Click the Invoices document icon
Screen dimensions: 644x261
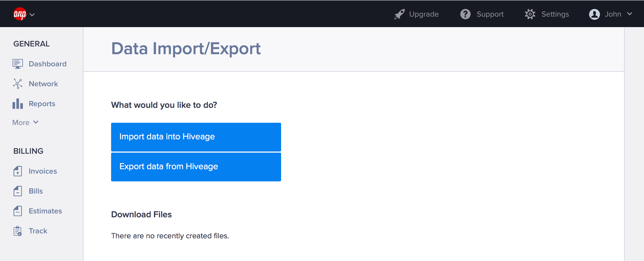18,171
